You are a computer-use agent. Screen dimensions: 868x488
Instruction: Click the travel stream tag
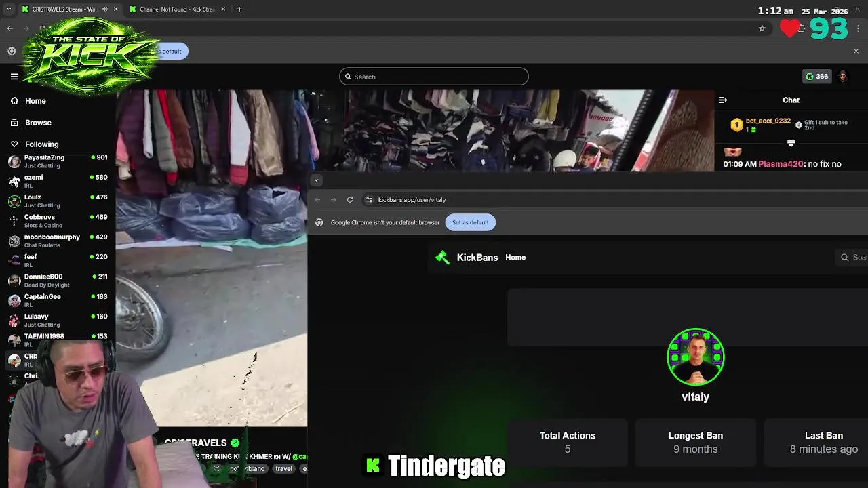pos(283,468)
